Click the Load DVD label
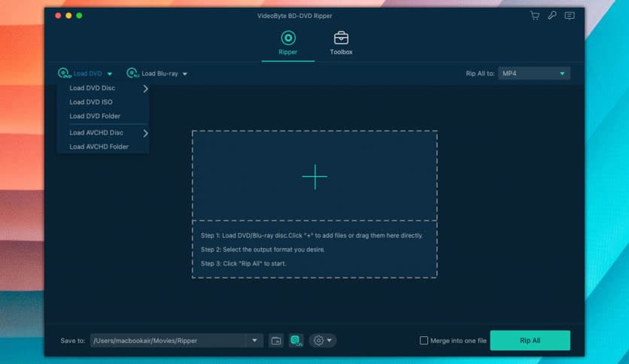This screenshot has width=629, height=364. pyautogui.click(x=87, y=74)
